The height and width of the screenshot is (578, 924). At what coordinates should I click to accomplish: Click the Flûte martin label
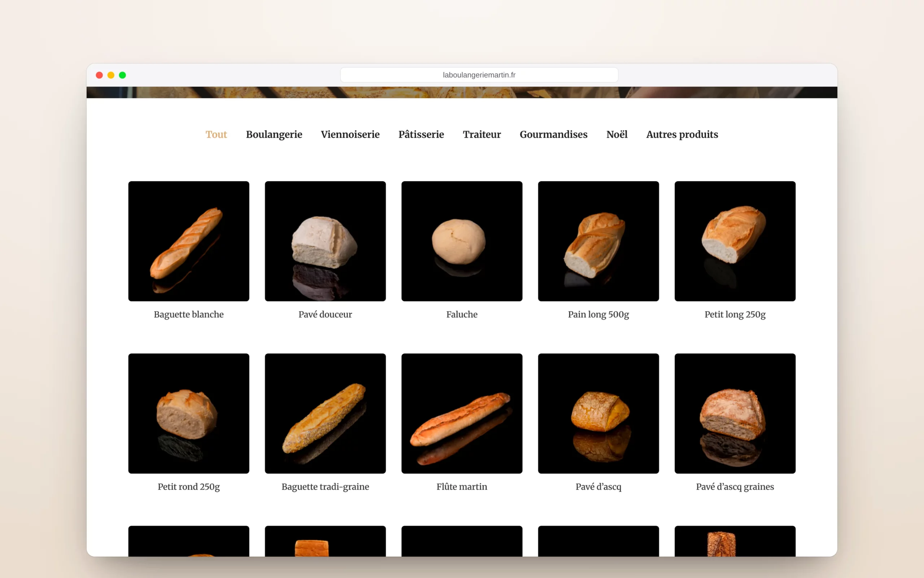coord(462,487)
